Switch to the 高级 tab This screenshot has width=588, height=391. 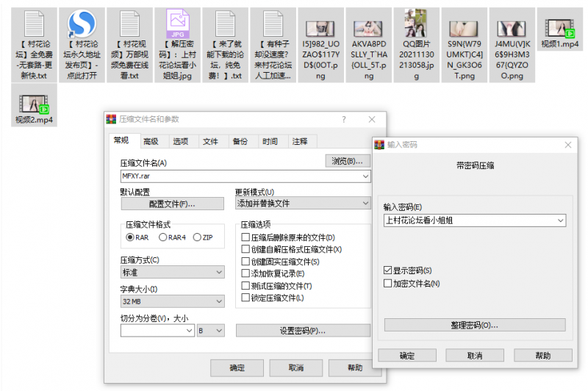click(151, 142)
